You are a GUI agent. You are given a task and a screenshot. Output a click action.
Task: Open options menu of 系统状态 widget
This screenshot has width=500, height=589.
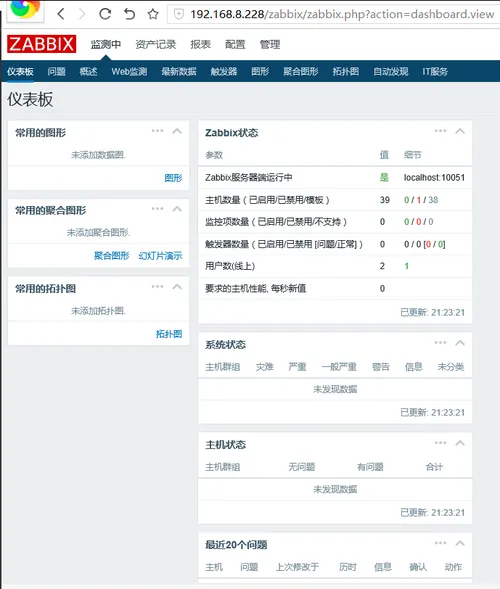click(440, 343)
